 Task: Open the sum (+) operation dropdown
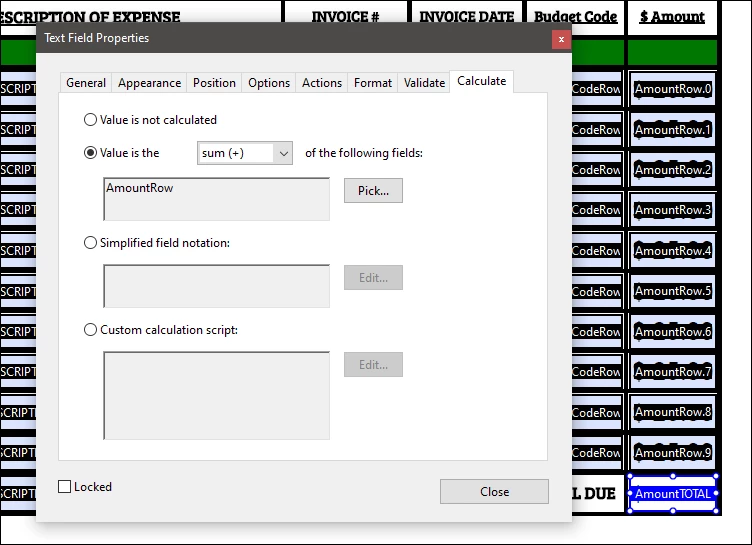245,153
